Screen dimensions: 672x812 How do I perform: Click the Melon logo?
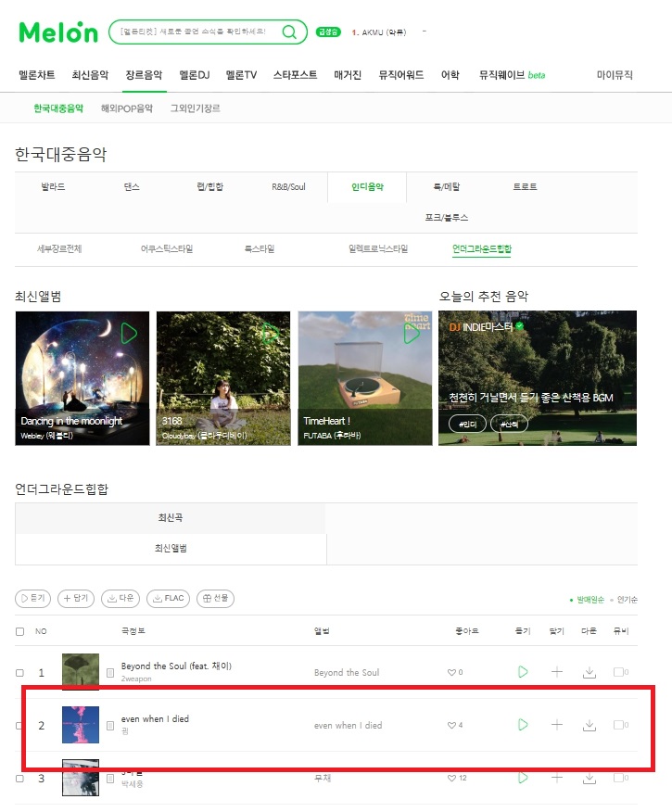pyautogui.click(x=58, y=32)
